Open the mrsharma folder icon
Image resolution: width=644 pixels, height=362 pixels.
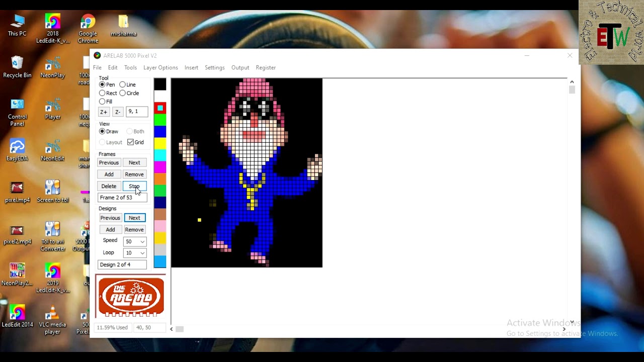[123, 25]
